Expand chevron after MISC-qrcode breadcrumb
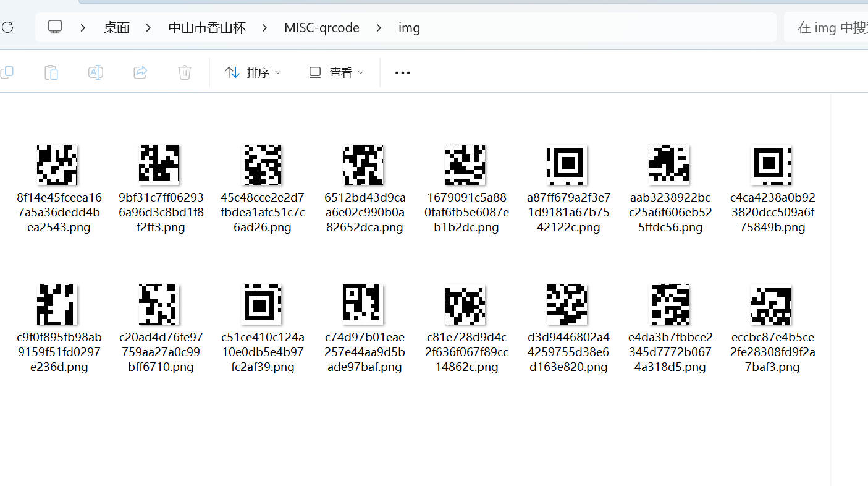868x486 pixels. click(379, 28)
